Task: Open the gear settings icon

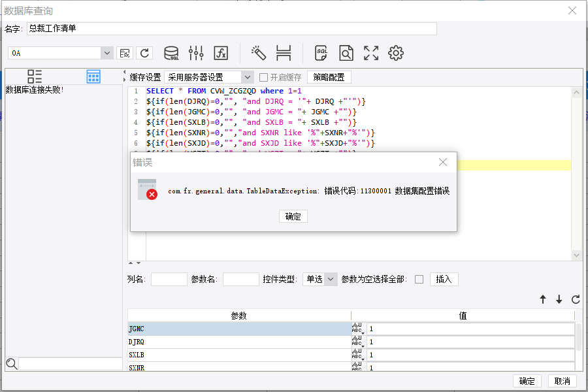Action: coord(396,53)
